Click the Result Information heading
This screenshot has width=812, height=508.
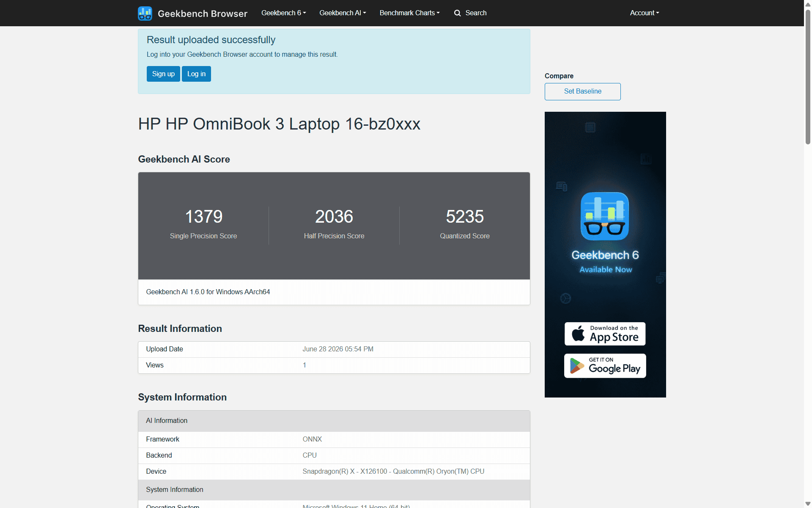coord(180,329)
